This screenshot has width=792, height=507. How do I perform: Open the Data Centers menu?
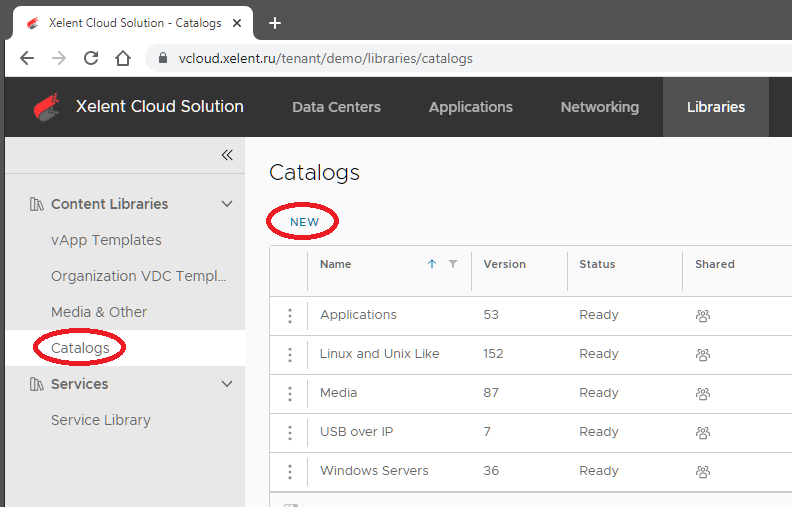336,107
